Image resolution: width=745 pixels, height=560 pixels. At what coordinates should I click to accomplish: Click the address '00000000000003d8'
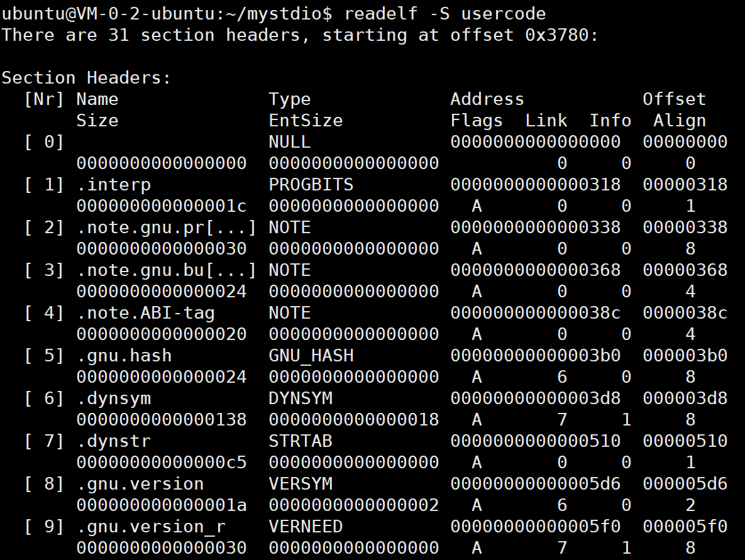[535, 398]
